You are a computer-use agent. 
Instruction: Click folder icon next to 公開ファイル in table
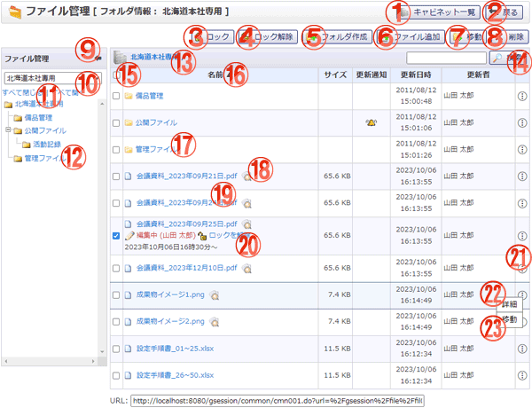pyautogui.click(x=129, y=122)
